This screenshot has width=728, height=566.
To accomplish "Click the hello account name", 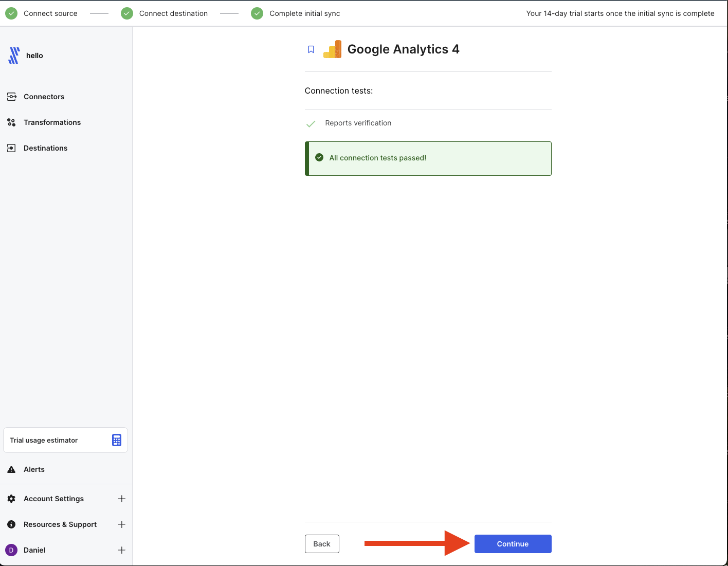I will (34, 56).
